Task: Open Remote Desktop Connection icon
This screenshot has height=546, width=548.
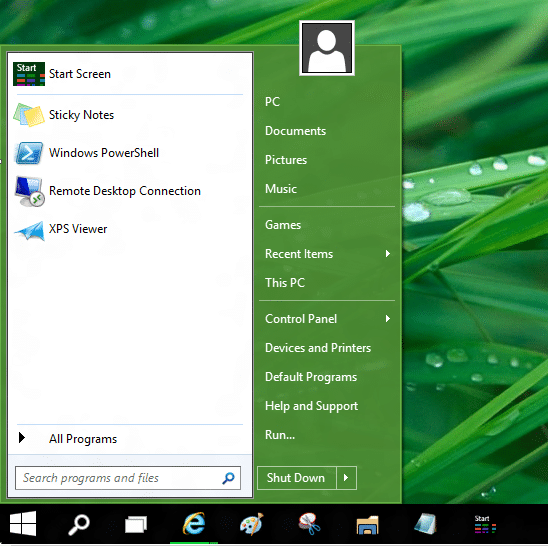Action: (29, 191)
